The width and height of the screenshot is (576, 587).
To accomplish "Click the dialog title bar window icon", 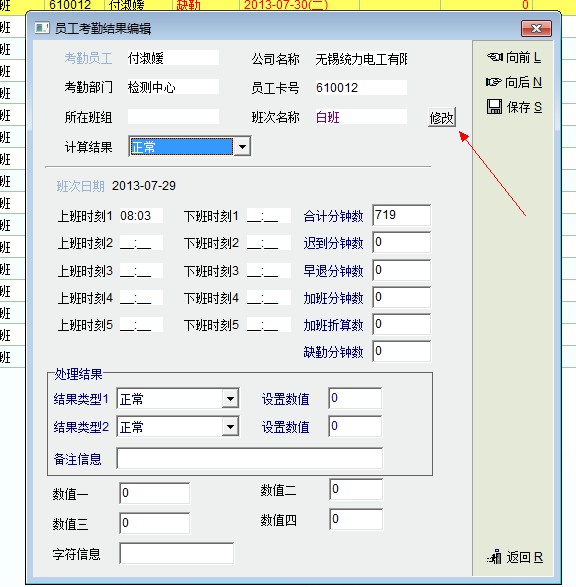I will (x=42, y=28).
